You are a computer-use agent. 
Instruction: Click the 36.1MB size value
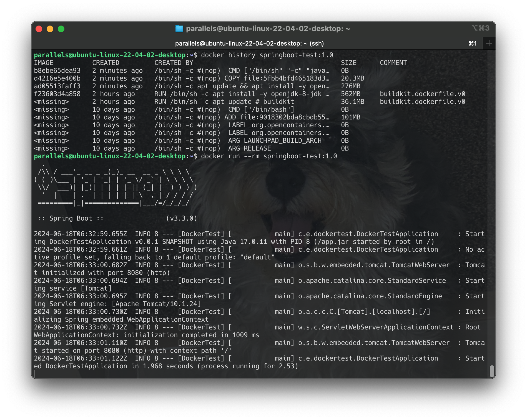(353, 102)
